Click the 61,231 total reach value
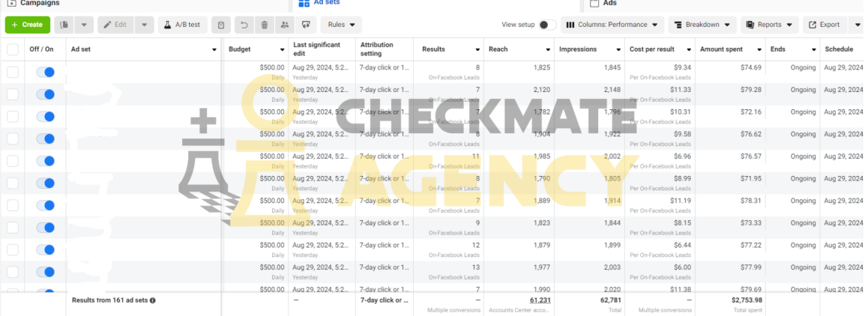The image size is (868, 316). pos(540,300)
